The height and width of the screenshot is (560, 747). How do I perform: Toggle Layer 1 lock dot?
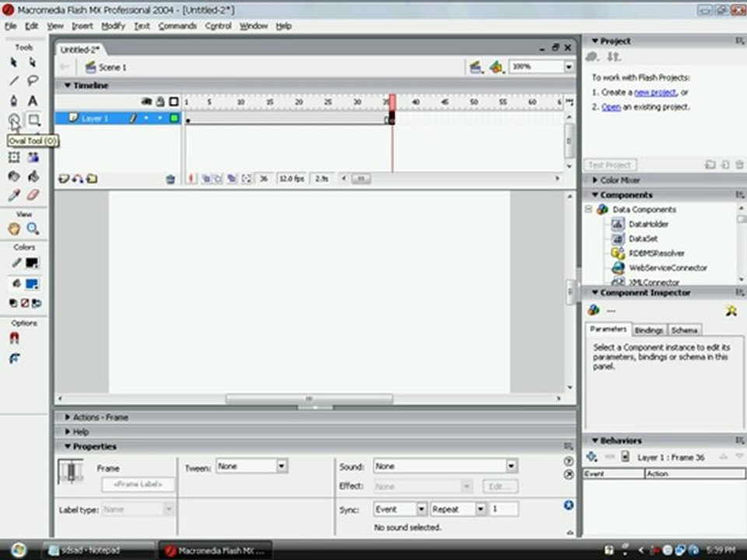click(x=160, y=117)
